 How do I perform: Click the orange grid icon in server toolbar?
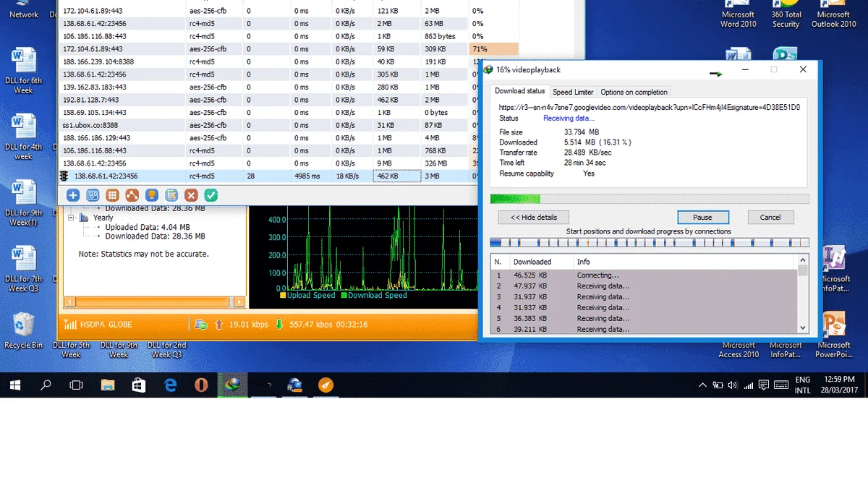tap(112, 195)
